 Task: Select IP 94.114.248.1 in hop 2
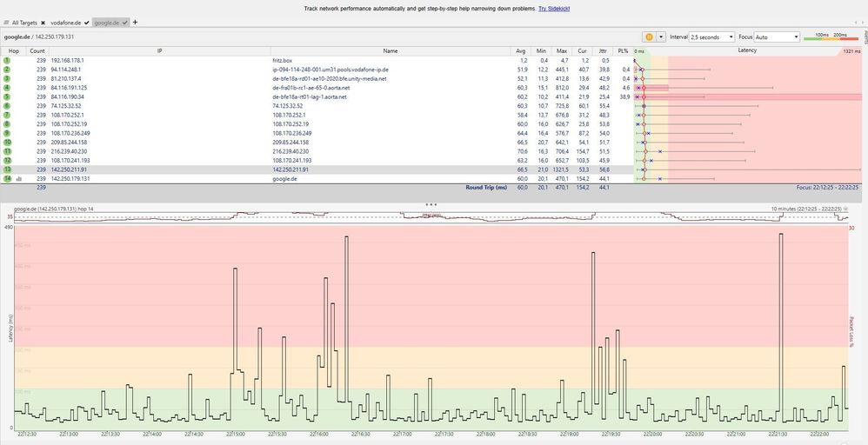tap(66, 70)
